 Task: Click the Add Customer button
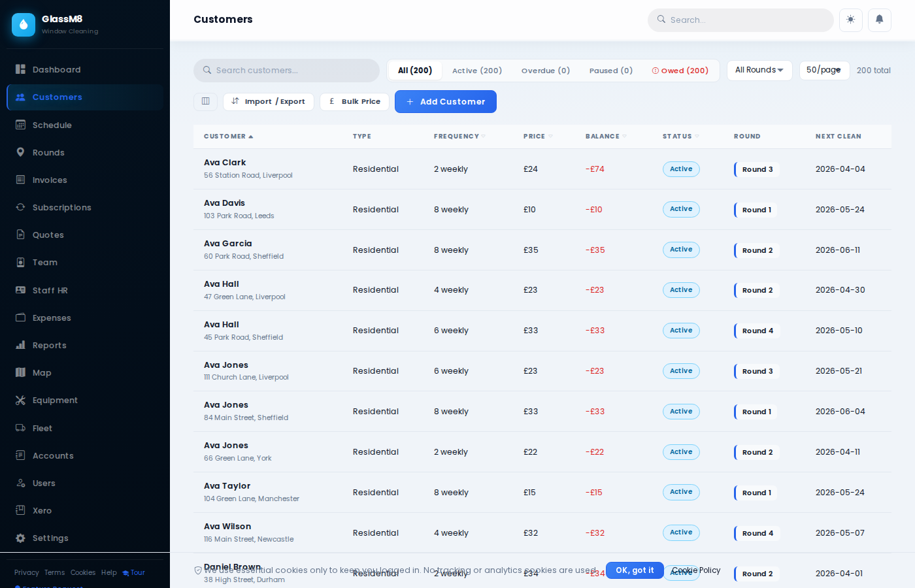pyautogui.click(x=445, y=101)
